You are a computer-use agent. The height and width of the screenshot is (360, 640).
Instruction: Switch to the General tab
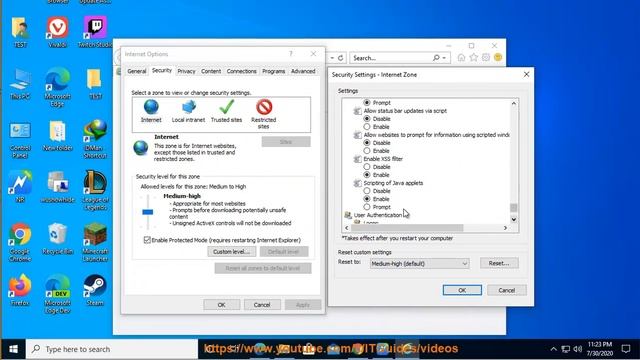(x=137, y=71)
